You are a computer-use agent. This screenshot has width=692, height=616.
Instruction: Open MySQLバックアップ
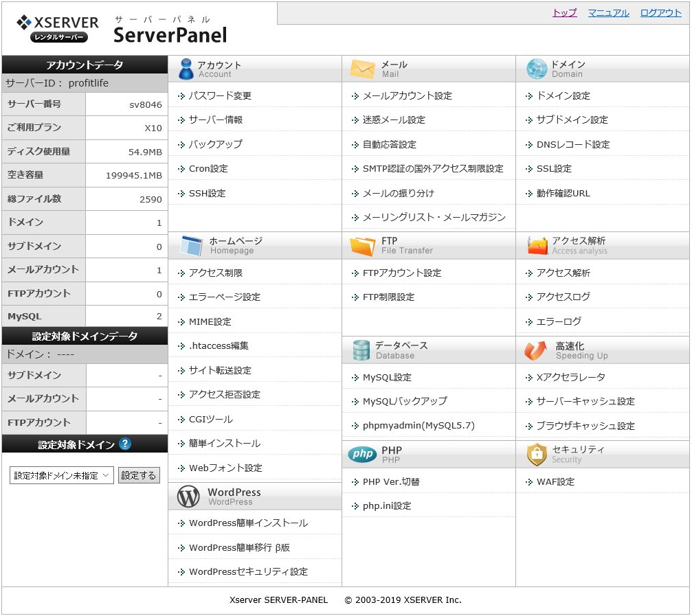(405, 401)
